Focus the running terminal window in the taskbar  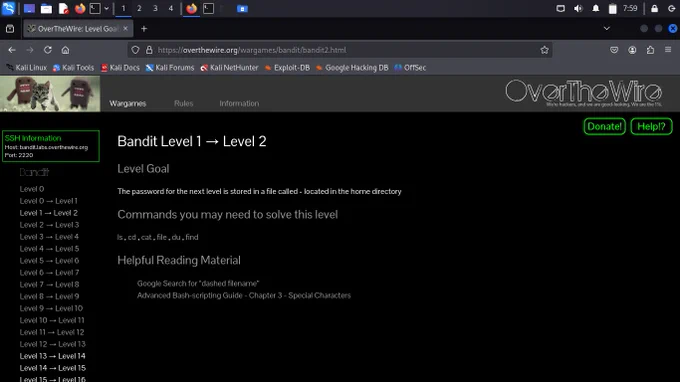coord(208,9)
